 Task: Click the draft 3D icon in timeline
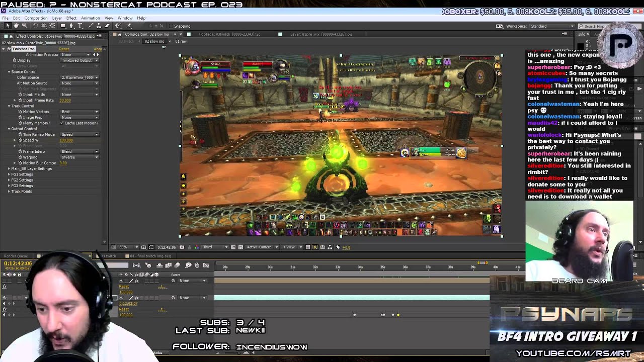tap(148, 265)
